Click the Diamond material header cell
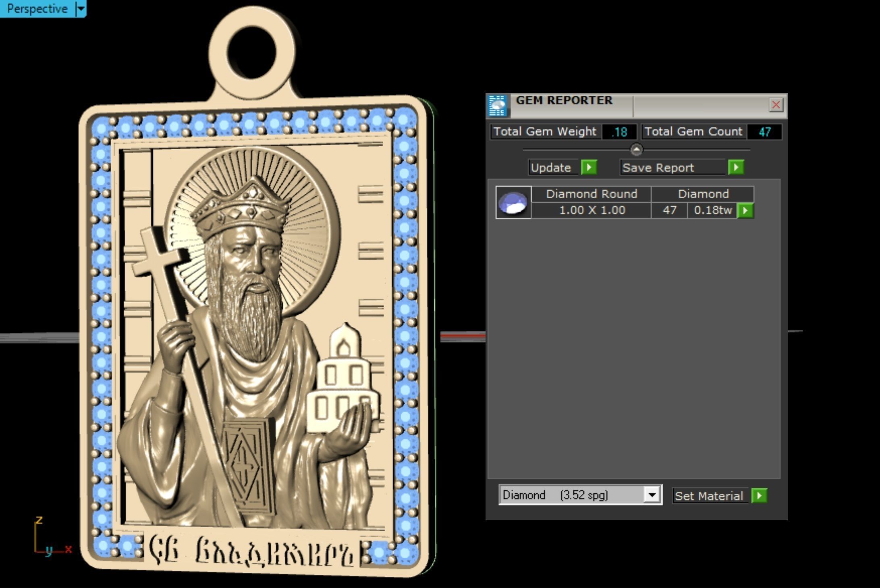880x588 pixels. tap(703, 194)
